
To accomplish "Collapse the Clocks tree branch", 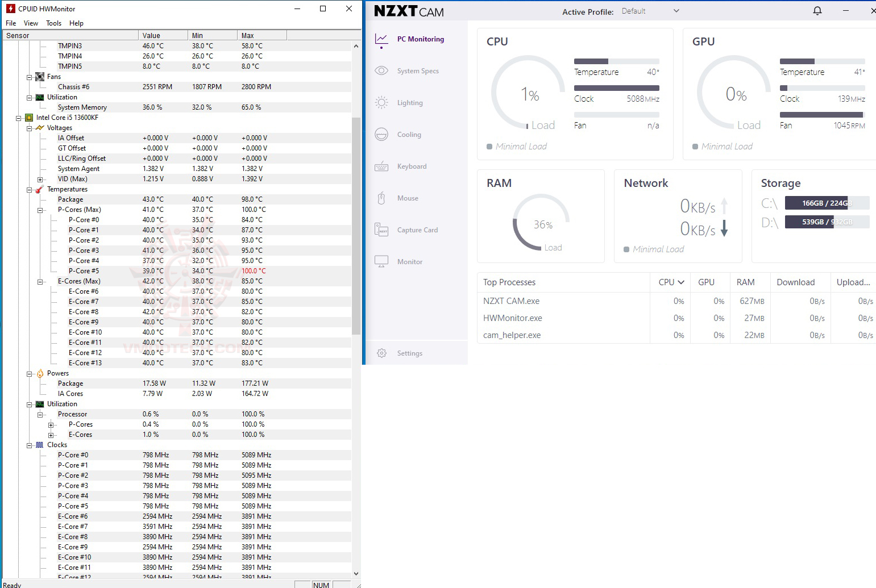I will tap(29, 445).
